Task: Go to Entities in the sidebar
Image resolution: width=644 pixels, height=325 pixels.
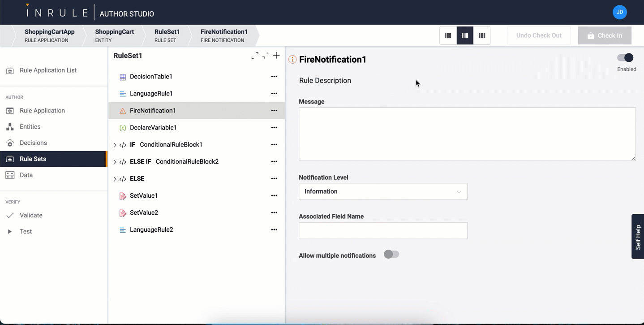Action: pos(30,127)
